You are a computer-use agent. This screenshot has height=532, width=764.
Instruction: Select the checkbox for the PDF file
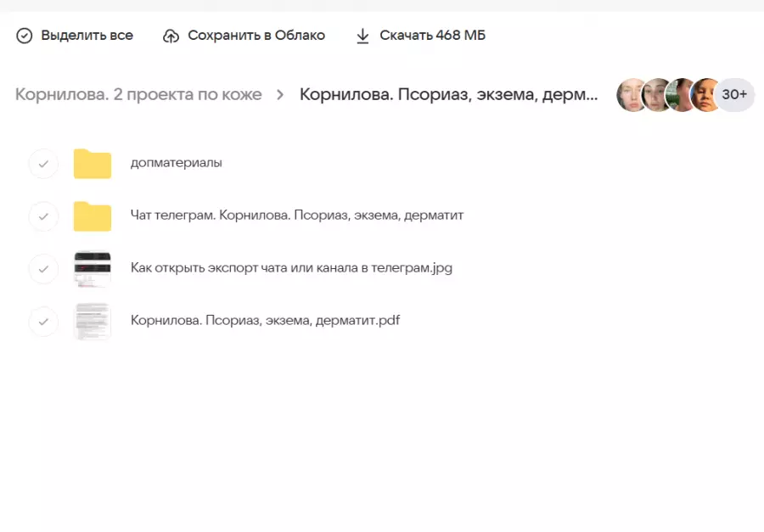pyautogui.click(x=43, y=322)
